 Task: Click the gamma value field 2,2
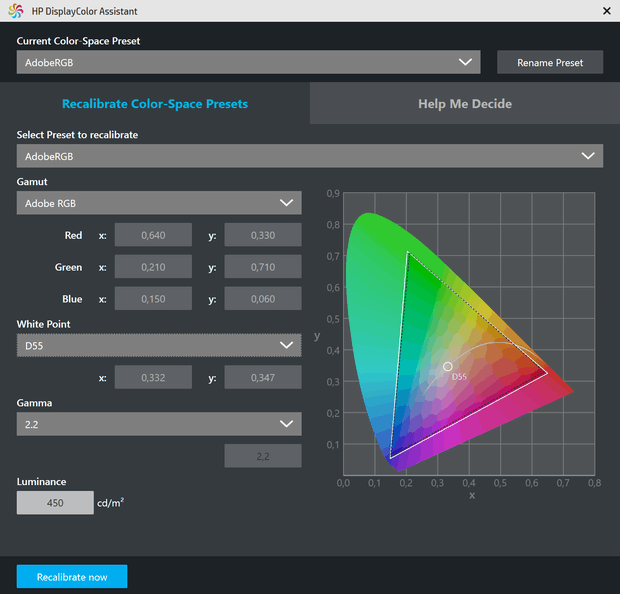[x=263, y=456]
